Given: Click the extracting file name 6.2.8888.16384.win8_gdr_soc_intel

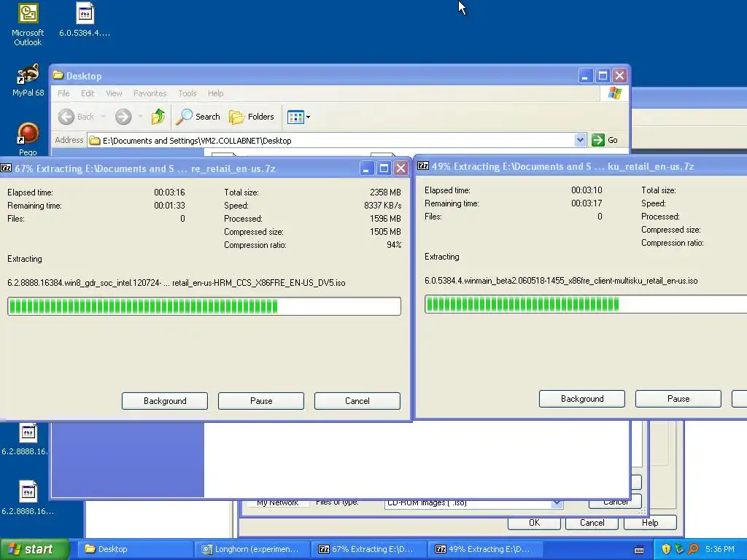Looking at the screenshot, I should click(x=177, y=283).
